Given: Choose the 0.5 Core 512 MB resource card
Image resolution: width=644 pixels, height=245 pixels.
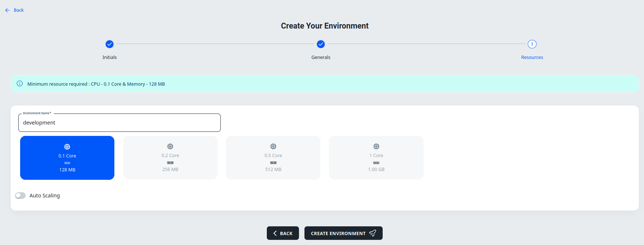Looking at the screenshot, I should [273, 158].
